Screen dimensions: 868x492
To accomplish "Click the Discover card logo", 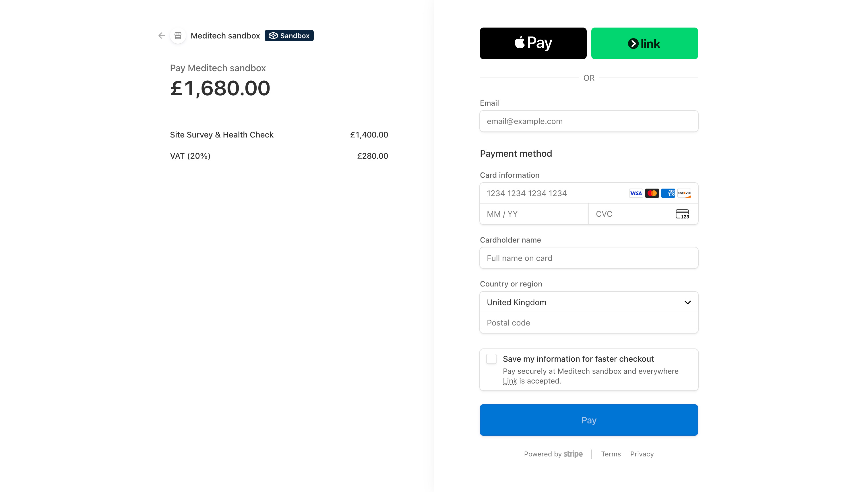I will click(684, 193).
